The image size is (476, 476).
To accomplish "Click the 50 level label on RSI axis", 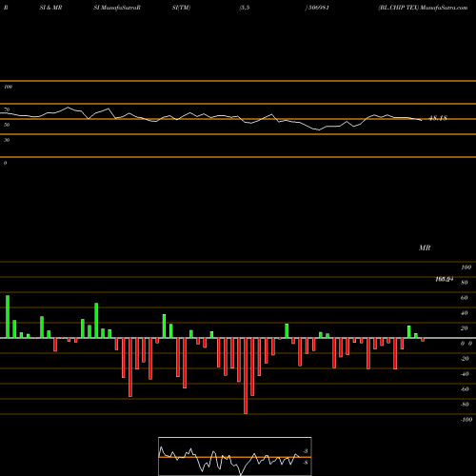I will pyautogui.click(x=7, y=125).
